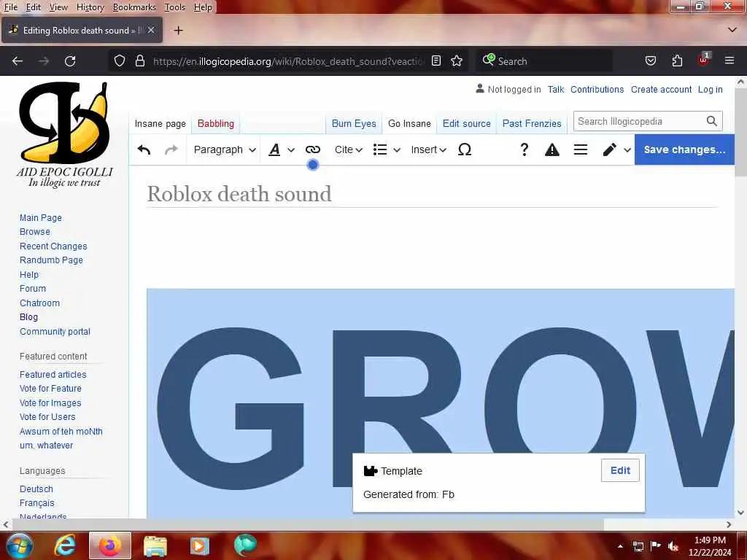Expand the Insert menu
The image size is (747, 560).
[428, 149]
